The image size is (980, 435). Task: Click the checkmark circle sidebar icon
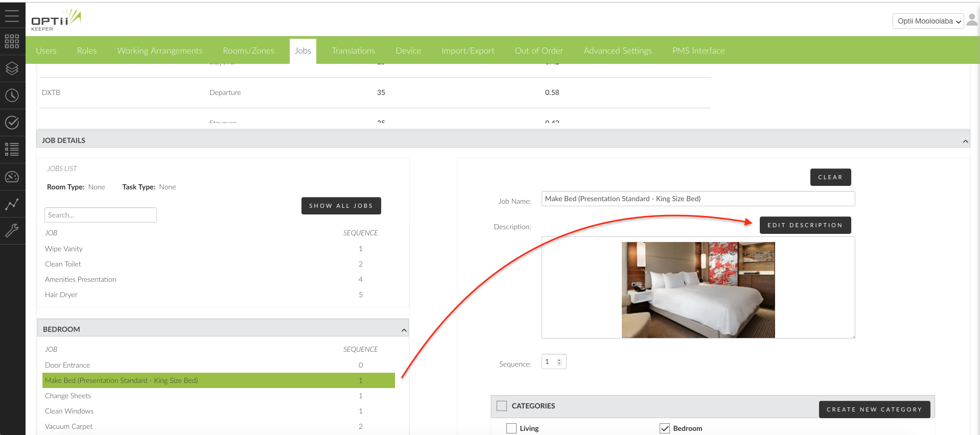[12, 123]
